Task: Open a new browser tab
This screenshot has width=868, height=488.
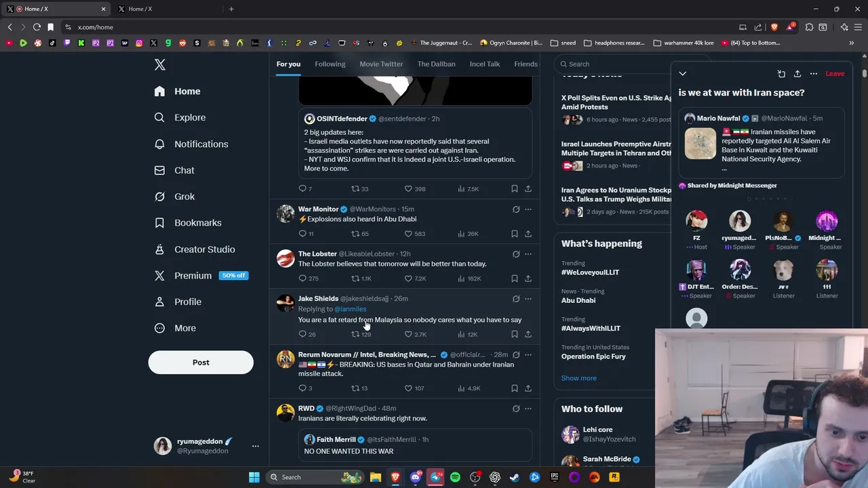Action: (231, 9)
